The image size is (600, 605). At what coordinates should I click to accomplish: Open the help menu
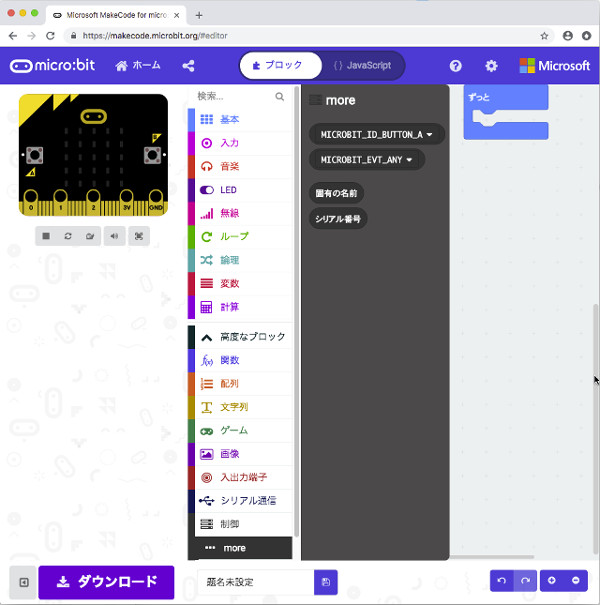[456, 66]
